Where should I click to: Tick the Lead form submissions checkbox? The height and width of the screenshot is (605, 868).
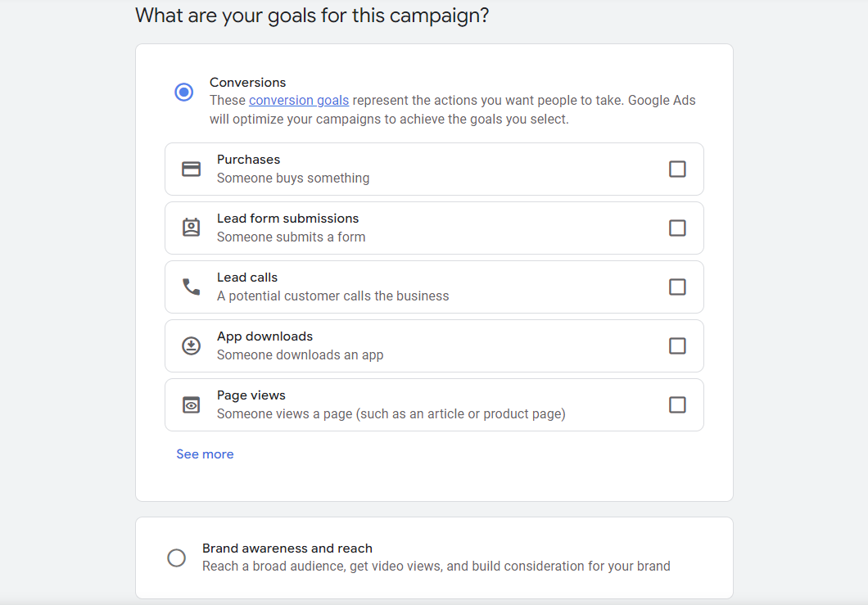point(677,228)
